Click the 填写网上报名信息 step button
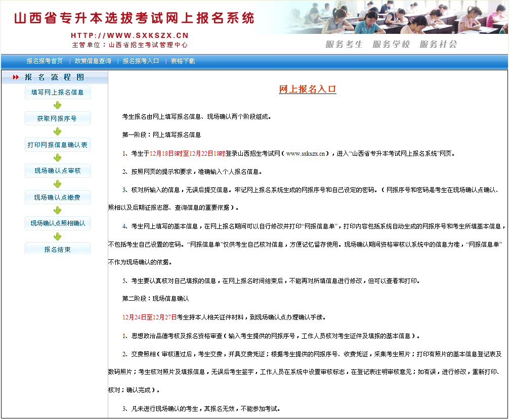 [58, 92]
